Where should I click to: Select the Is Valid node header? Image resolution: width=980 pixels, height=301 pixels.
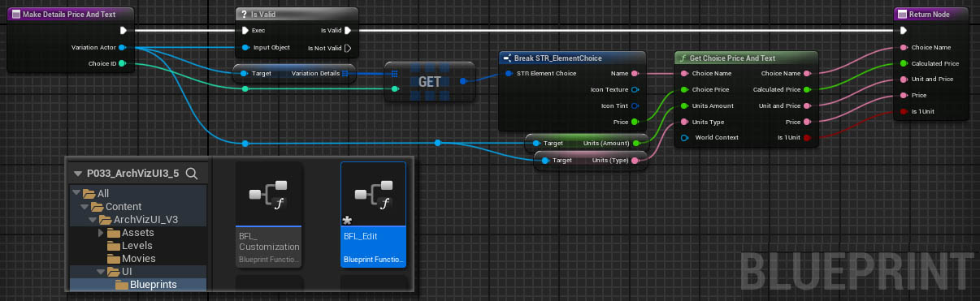tap(297, 14)
